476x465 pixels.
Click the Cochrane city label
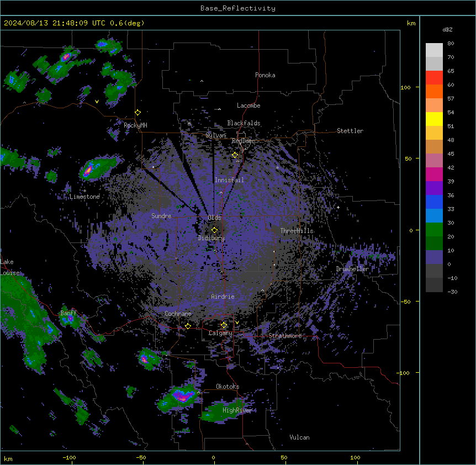[178, 314]
